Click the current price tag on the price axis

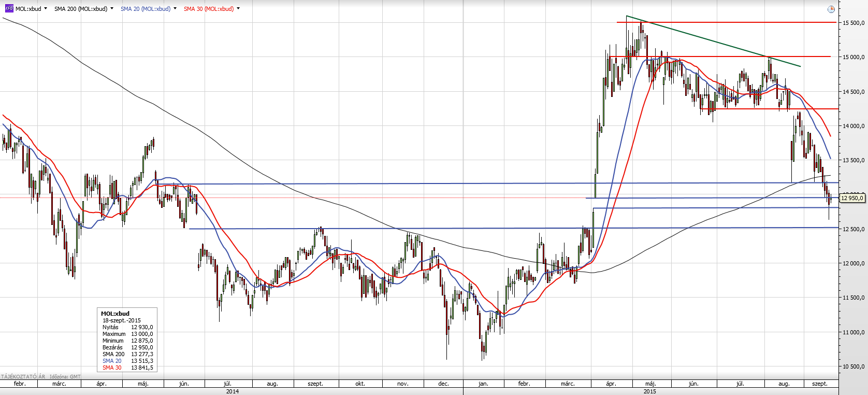pos(852,198)
